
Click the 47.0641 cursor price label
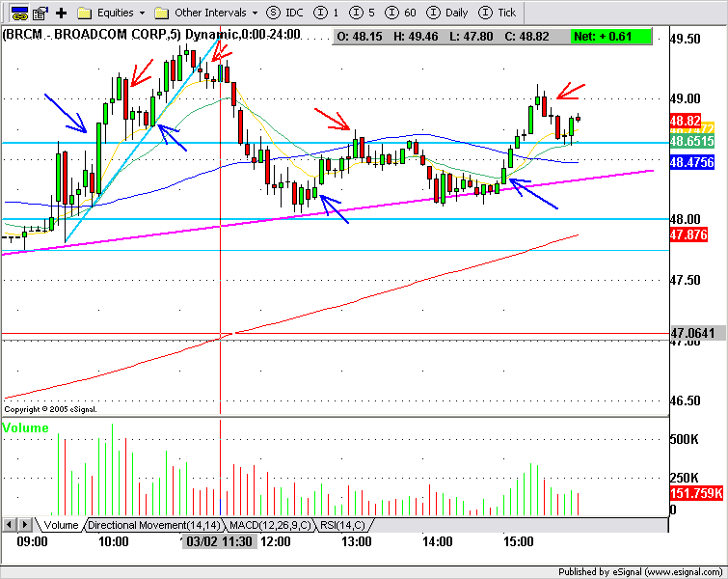tap(697, 333)
